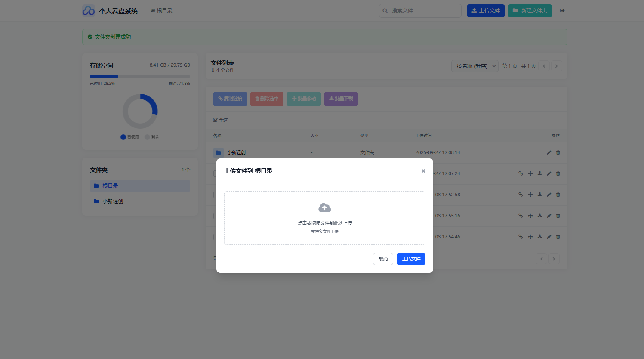Toggle the 全选 select-all checkbox
Screen dimensions: 644x359
tap(216, 120)
